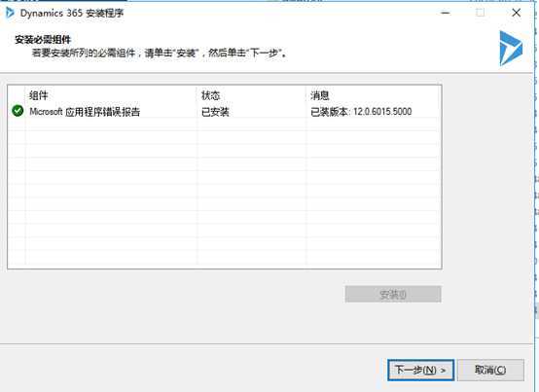Click the Cancel (取消) button
539x392 pixels.
490,370
